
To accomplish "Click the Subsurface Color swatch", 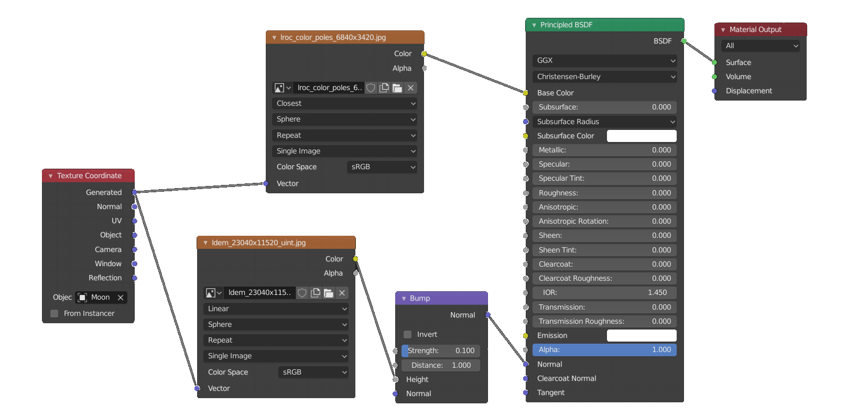I will coord(641,136).
